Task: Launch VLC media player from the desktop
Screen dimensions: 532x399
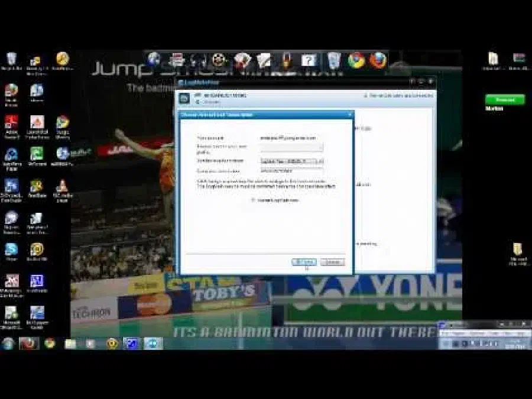Action: (62, 187)
